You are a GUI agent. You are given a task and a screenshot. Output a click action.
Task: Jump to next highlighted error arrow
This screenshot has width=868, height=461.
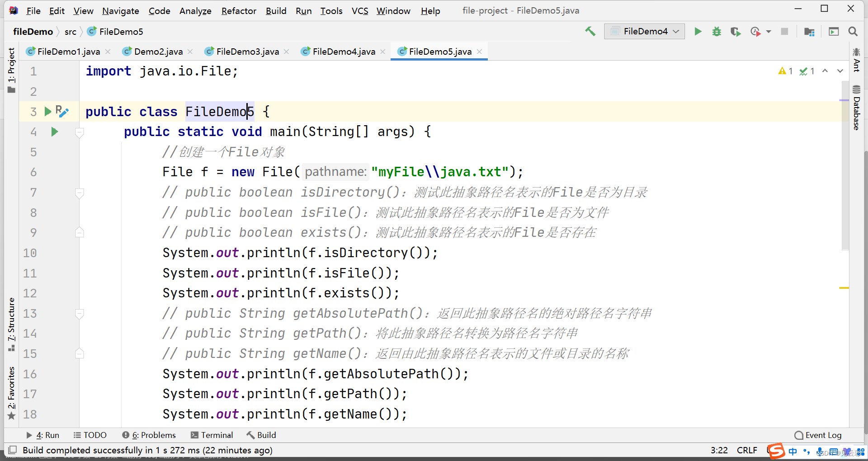tap(840, 71)
